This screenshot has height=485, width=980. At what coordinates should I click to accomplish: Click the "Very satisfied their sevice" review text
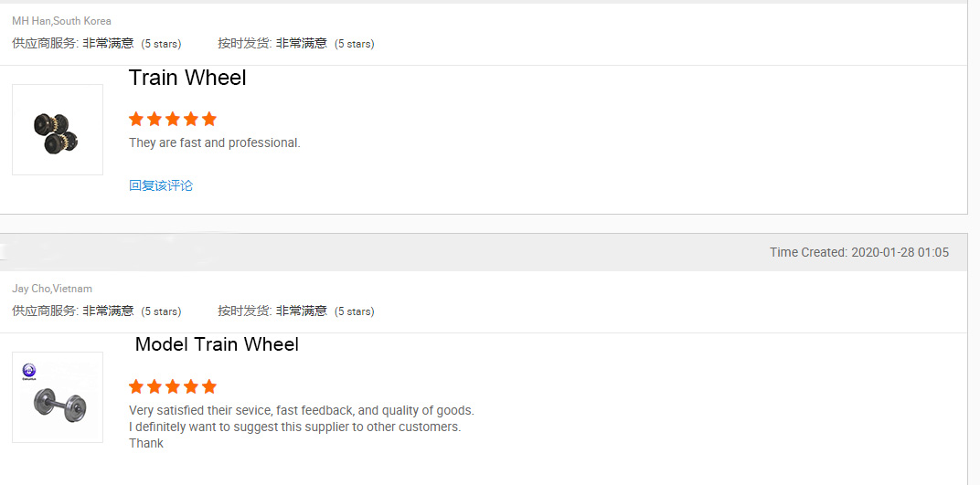pos(301,410)
